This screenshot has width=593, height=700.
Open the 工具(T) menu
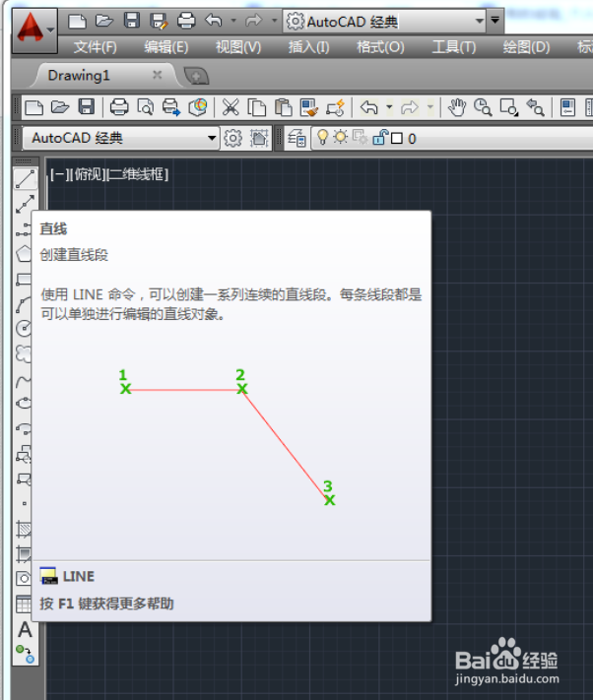click(x=454, y=47)
